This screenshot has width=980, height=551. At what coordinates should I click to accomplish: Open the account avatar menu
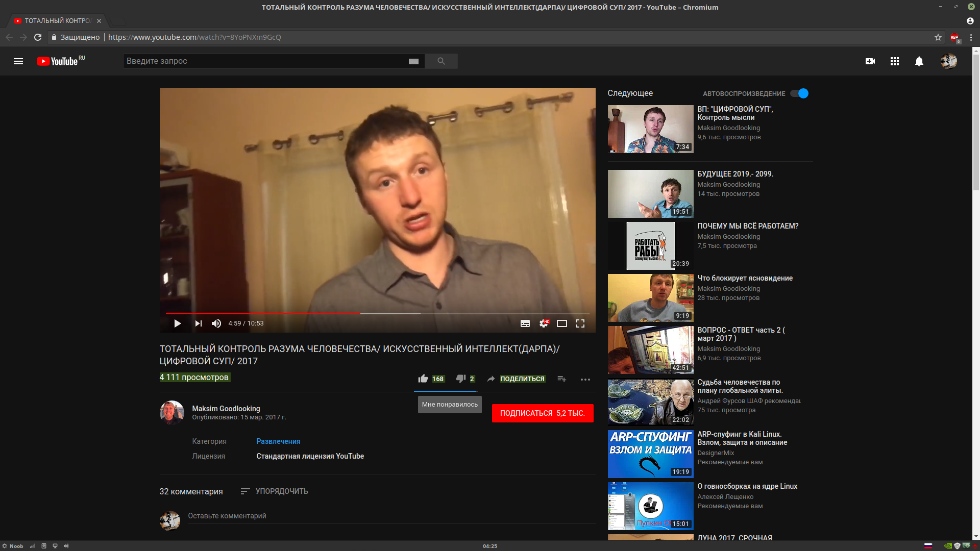tap(949, 61)
